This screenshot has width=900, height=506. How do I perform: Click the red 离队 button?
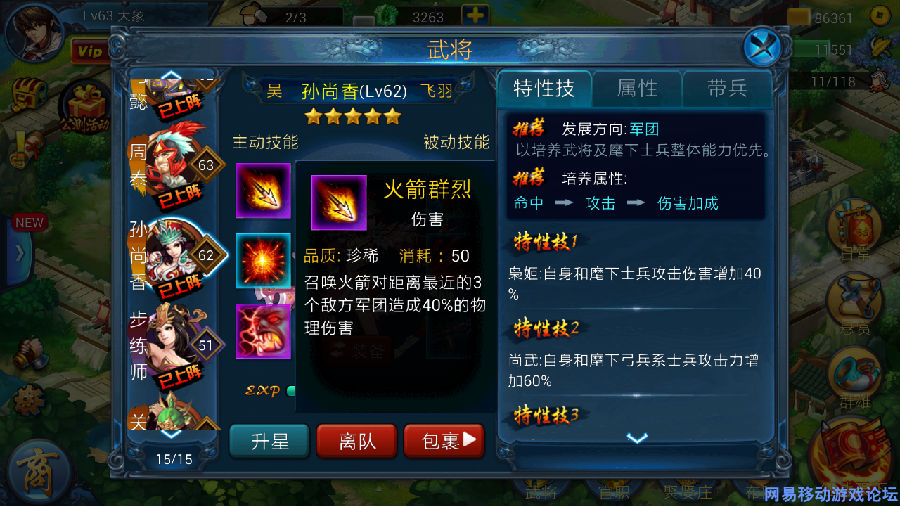click(356, 441)
